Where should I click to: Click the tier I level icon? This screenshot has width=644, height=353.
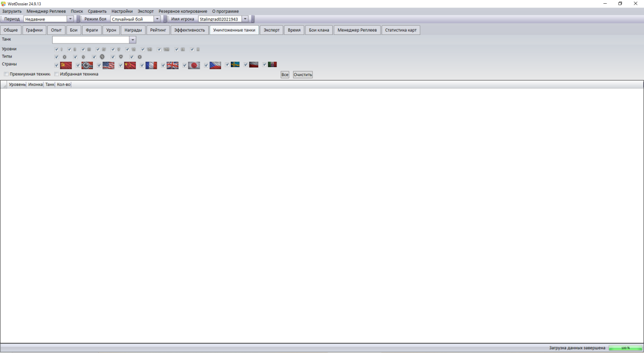point(61,49)
